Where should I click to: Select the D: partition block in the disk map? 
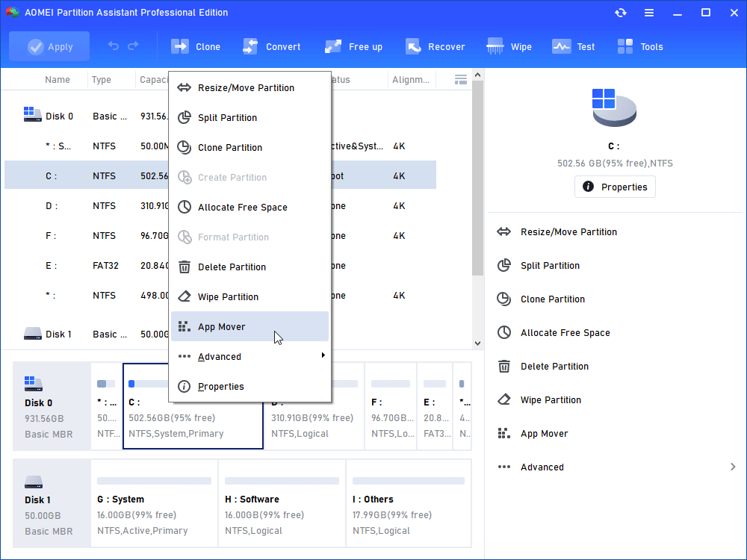[314, 406]
